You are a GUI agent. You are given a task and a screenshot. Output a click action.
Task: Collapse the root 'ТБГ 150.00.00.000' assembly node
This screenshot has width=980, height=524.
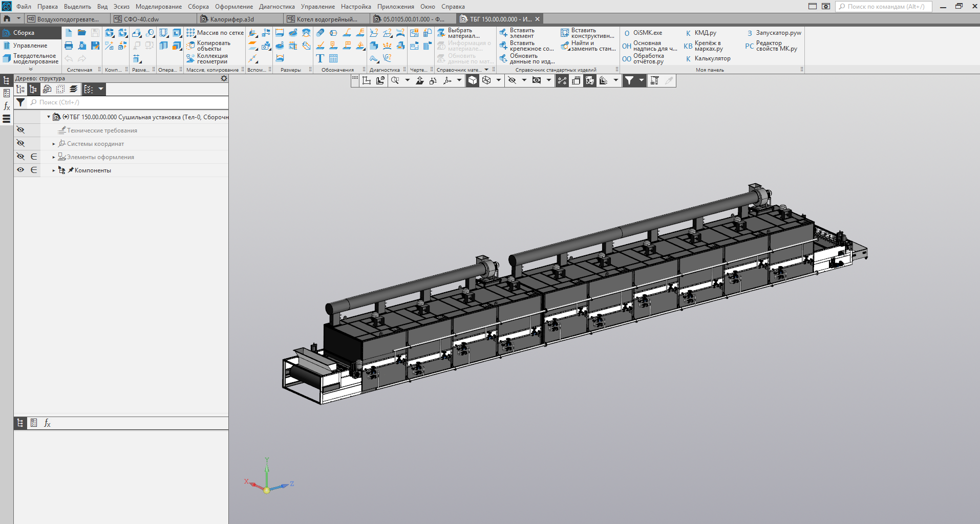tap(49, 117)
